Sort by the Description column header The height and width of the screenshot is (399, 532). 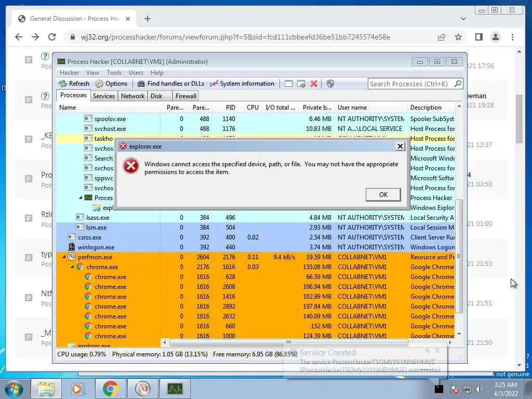(x=431, y=107)
